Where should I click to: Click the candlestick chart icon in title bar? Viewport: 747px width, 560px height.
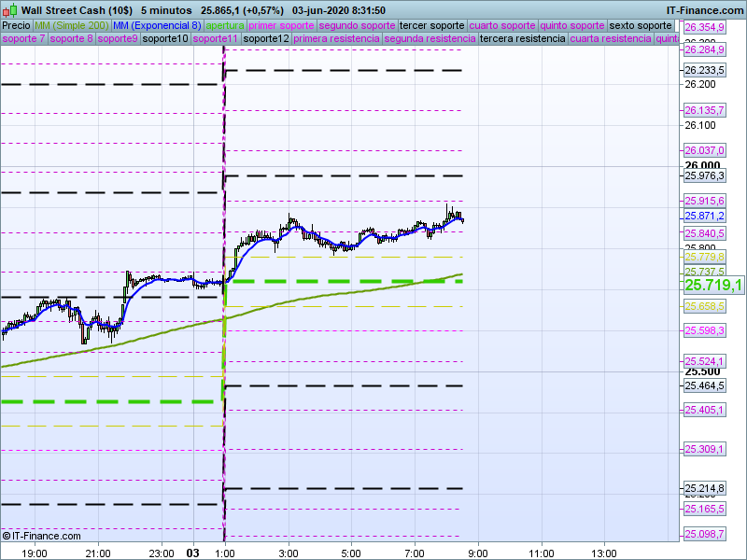click(9, 9)
